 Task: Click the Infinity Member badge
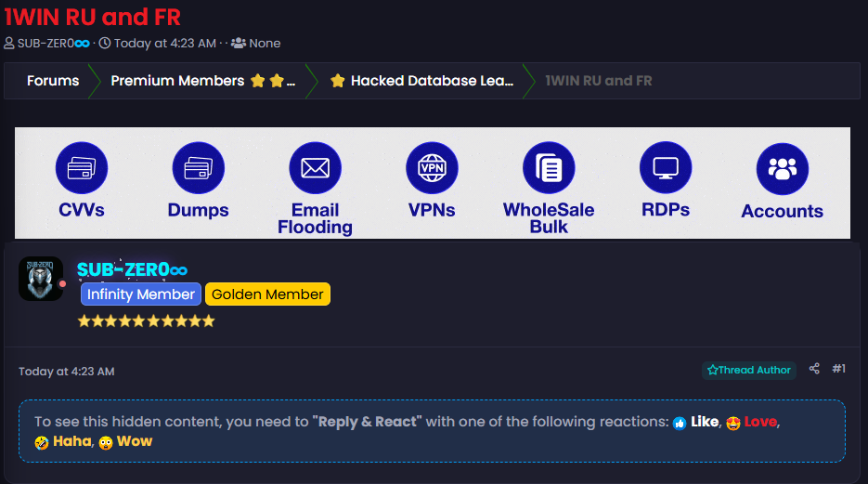click(x=140, y=294)
